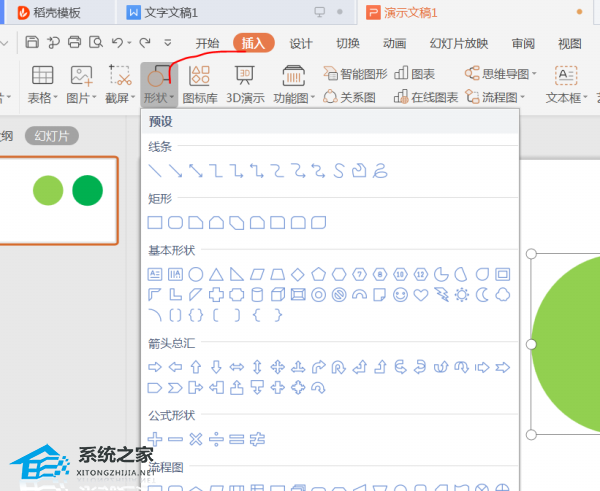Open the undo history dropdown arrow
600x491 pixels.
(129, 43)
